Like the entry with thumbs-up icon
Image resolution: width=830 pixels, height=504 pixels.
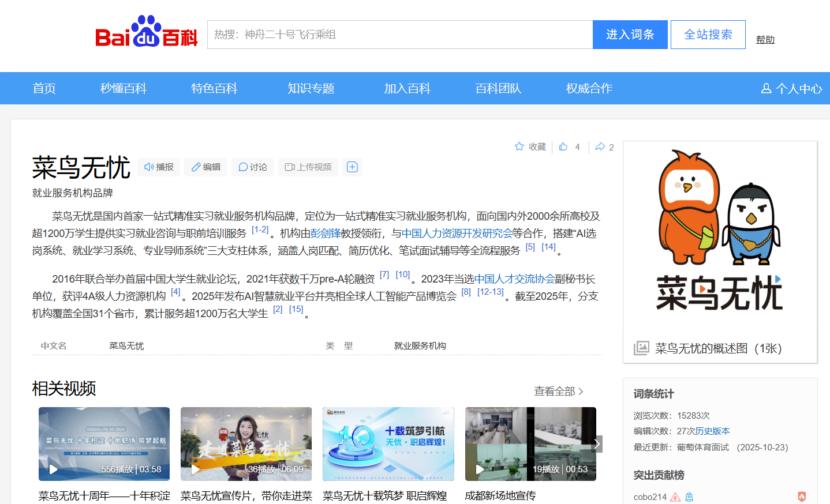click(563, 146)
